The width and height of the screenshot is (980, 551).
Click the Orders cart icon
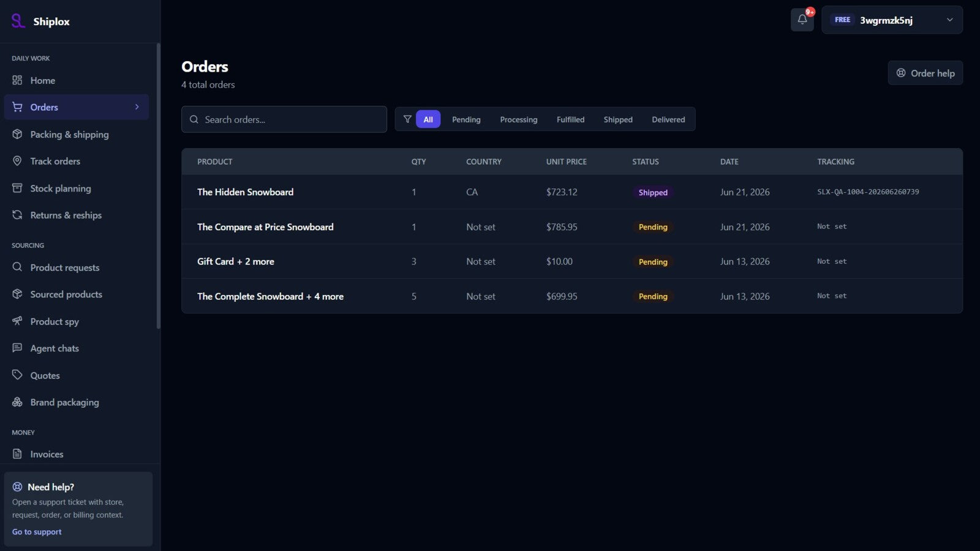click(17, 107)
